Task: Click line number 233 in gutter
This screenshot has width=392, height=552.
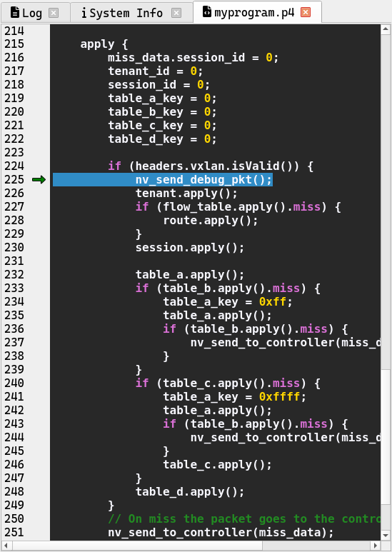Action: tap(14, 288)
